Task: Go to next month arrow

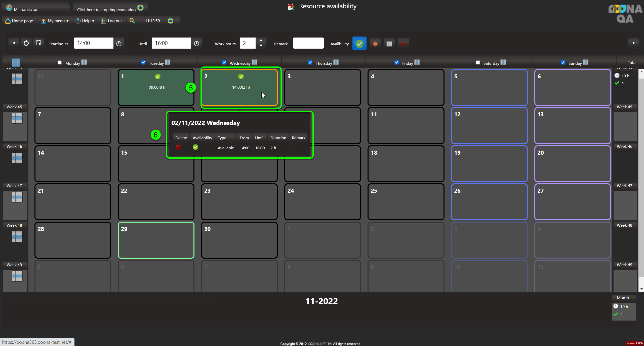Action: (x=633, y=43)
